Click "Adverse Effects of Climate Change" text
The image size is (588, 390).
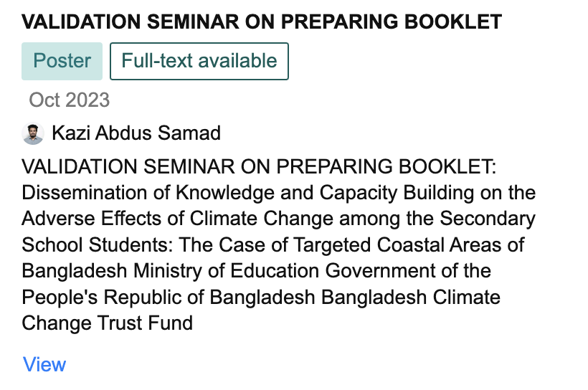pos(183,219)
